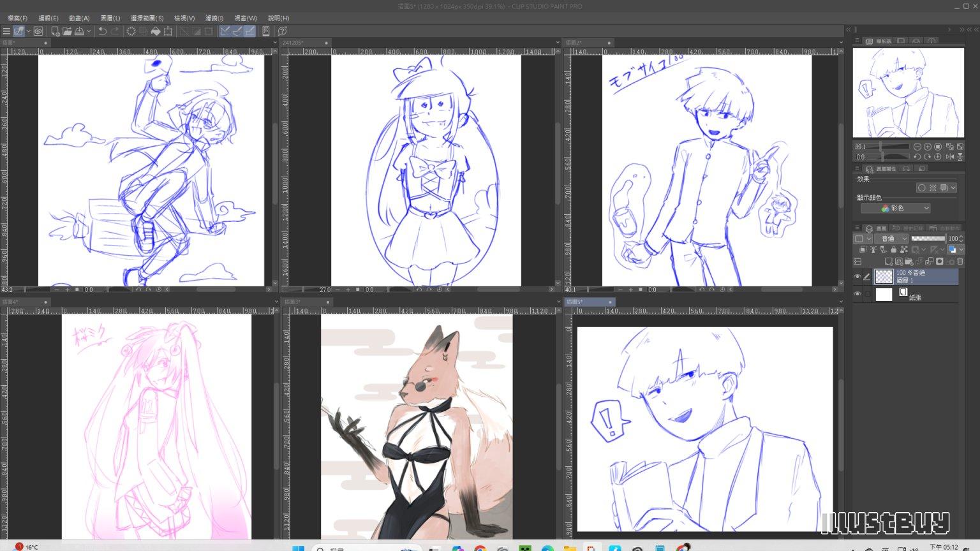Click the Open file folder icon
The height and width of the screenshot is (551, 980).
(x=67, y=31)
